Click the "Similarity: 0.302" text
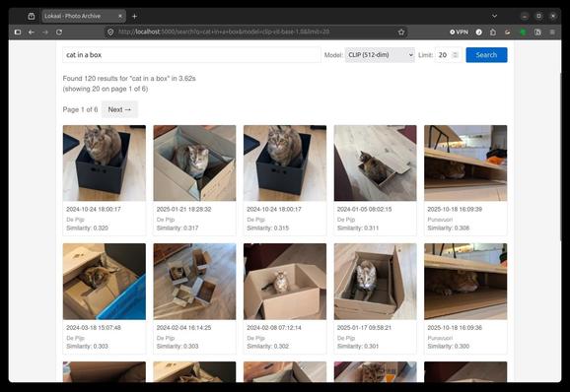570x392 pixels. (x=268, y=347)
